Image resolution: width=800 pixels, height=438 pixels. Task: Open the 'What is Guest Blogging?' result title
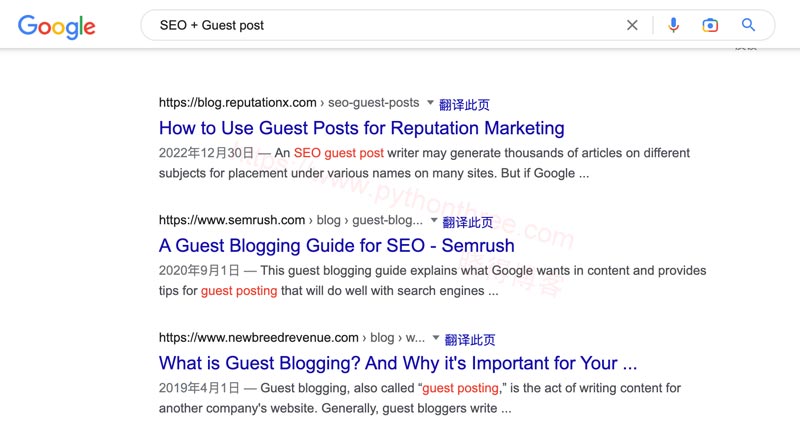pos(397,363)
